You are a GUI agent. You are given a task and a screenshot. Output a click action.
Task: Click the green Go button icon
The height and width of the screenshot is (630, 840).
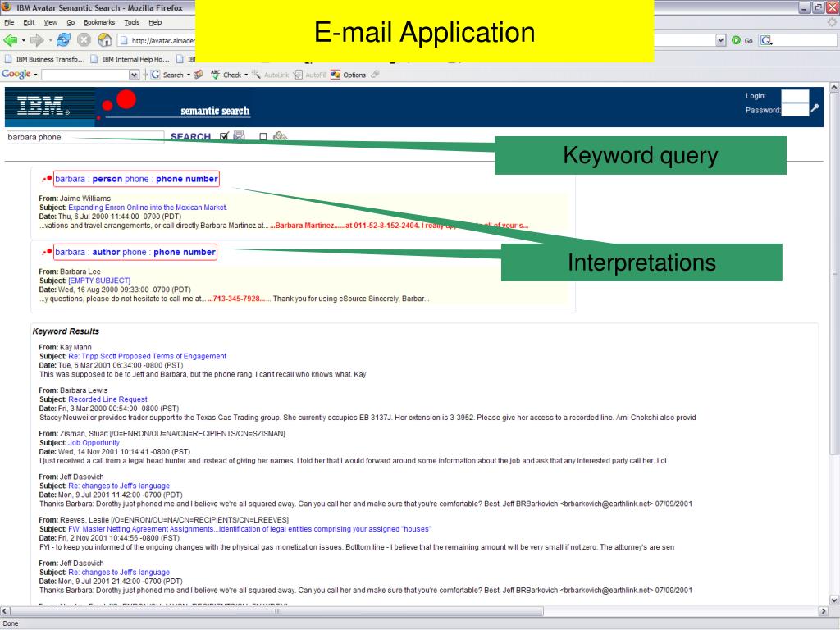coord(736,40)
